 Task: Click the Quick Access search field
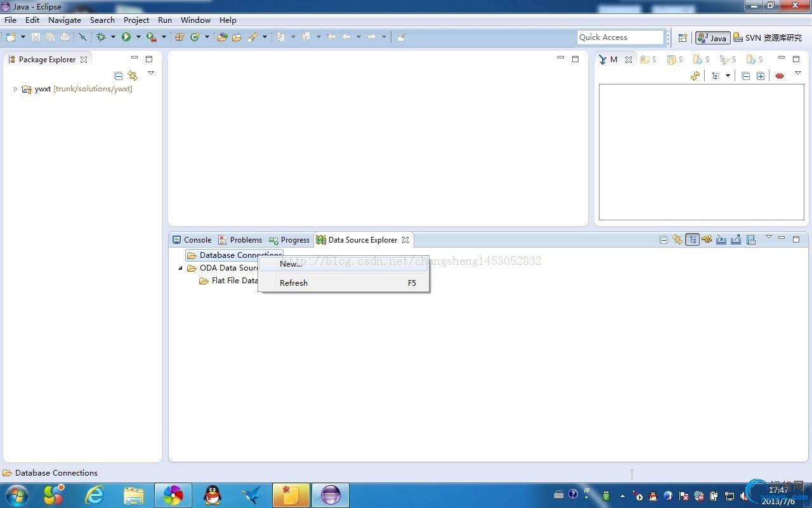pyautogui.click(x=620, y=37)
